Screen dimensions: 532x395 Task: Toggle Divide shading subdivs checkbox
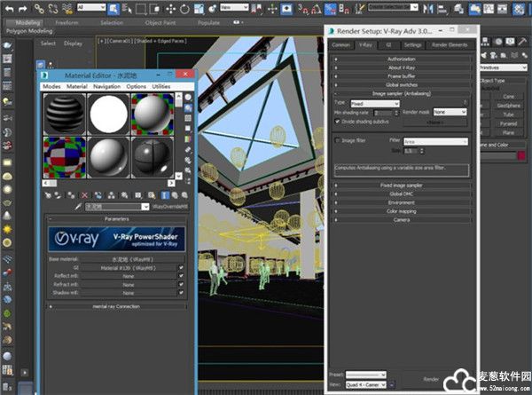point(337,121)
